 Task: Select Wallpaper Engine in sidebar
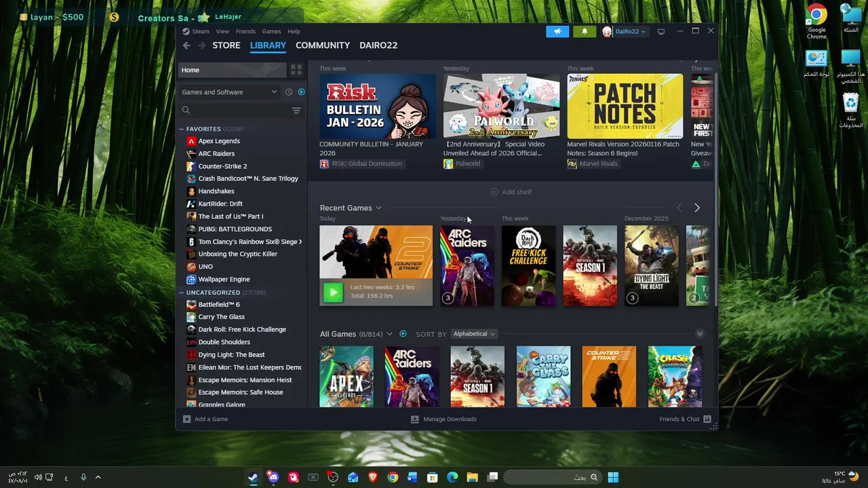(224, 279)
